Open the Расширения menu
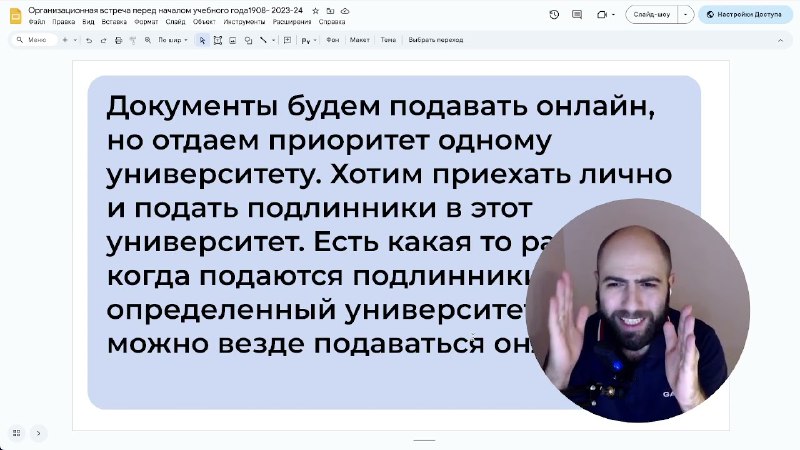This screenshot has height=450, width=800. point(292,22)
